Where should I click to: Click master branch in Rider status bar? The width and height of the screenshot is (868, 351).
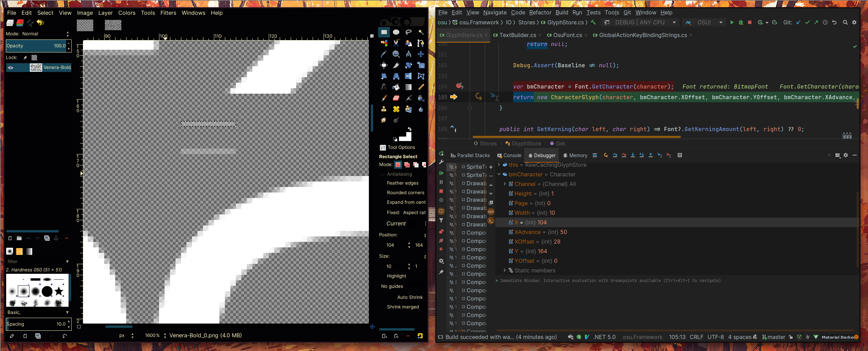pos(777,337)
